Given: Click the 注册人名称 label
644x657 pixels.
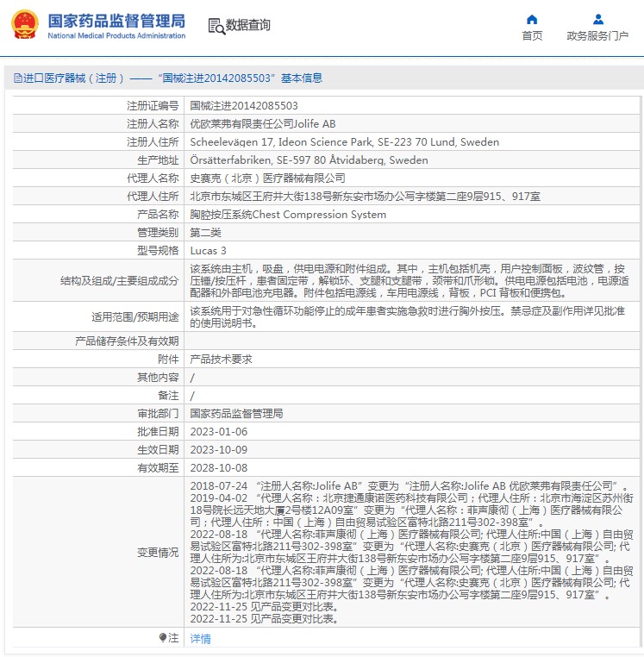Looking at the screenshot, I should pos(153,123).
